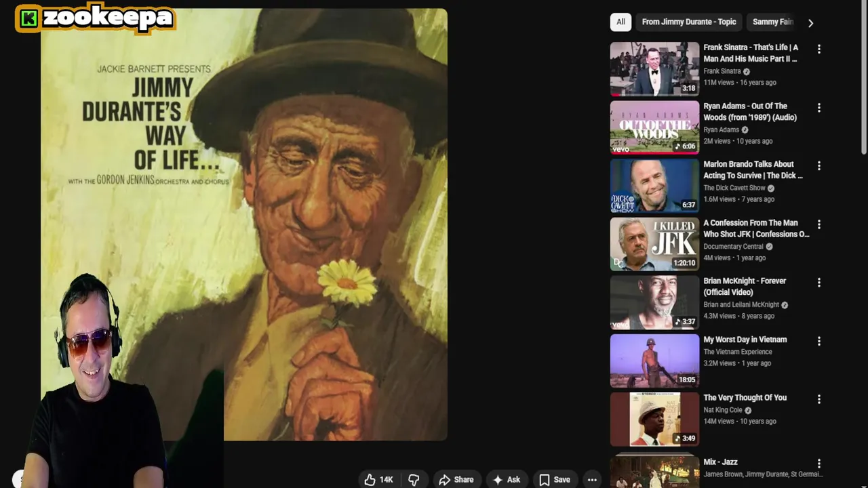
Task: Show more filter chips with the right arrow
Action: click(x=810, y=22)
